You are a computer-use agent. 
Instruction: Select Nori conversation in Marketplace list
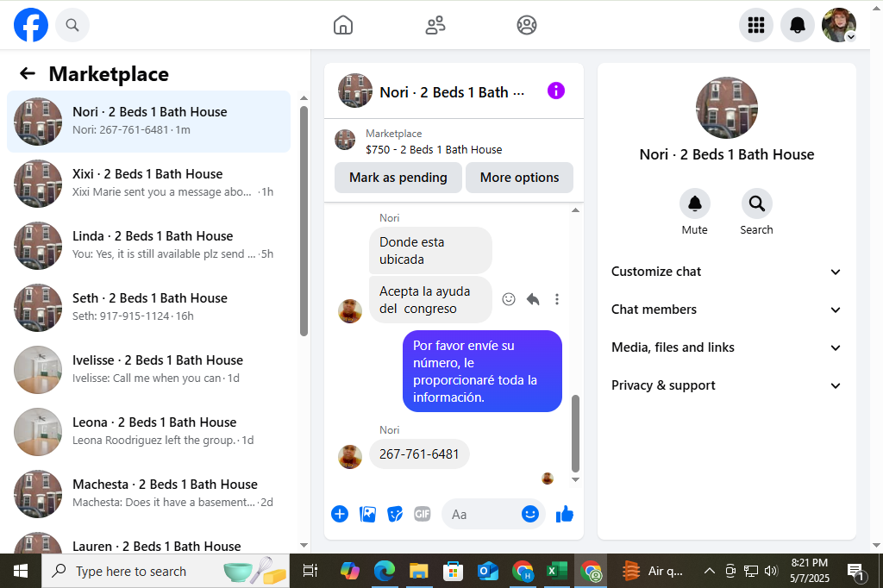(x=148, y=121)
